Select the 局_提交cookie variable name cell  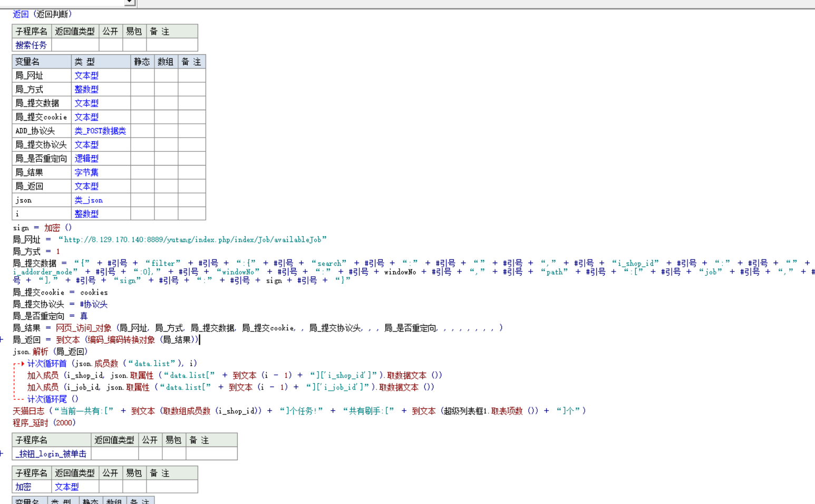click(x=42, y=117)
